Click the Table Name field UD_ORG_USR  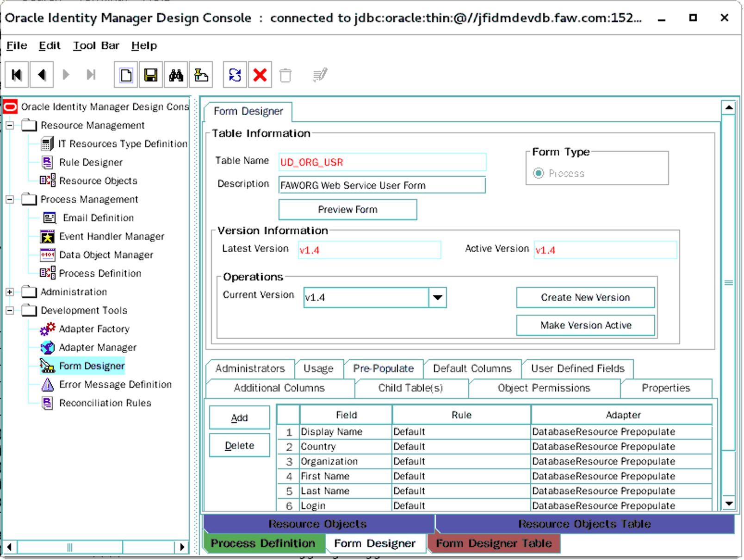tap(382, 162)
